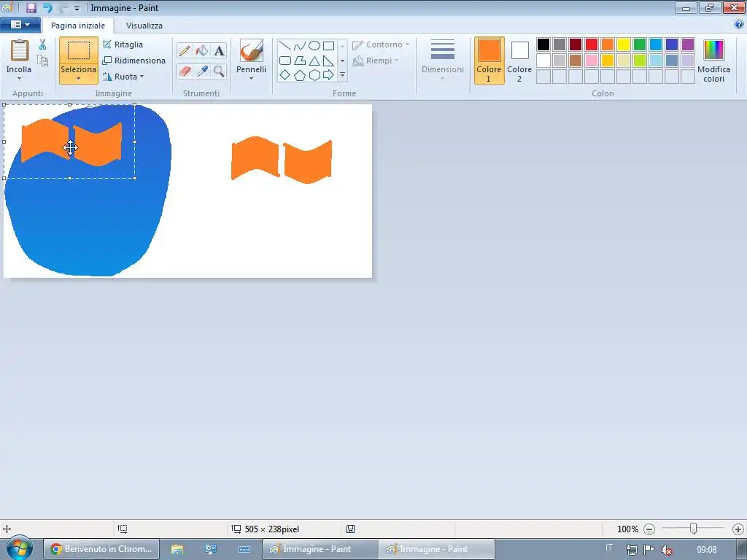Image resolution: width=747 pixels, height=560 pixels.
Task: Pick the Pentagon shape
Action: pos(300,75)
